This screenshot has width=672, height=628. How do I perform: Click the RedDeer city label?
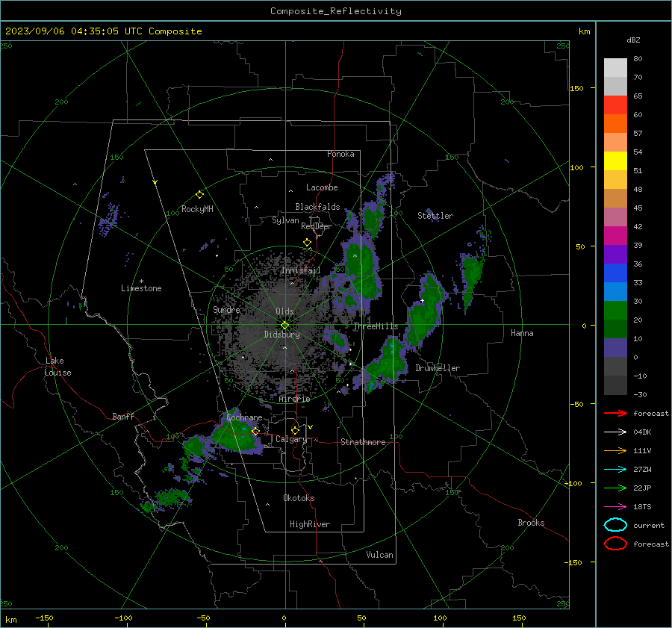pos(317,226)
